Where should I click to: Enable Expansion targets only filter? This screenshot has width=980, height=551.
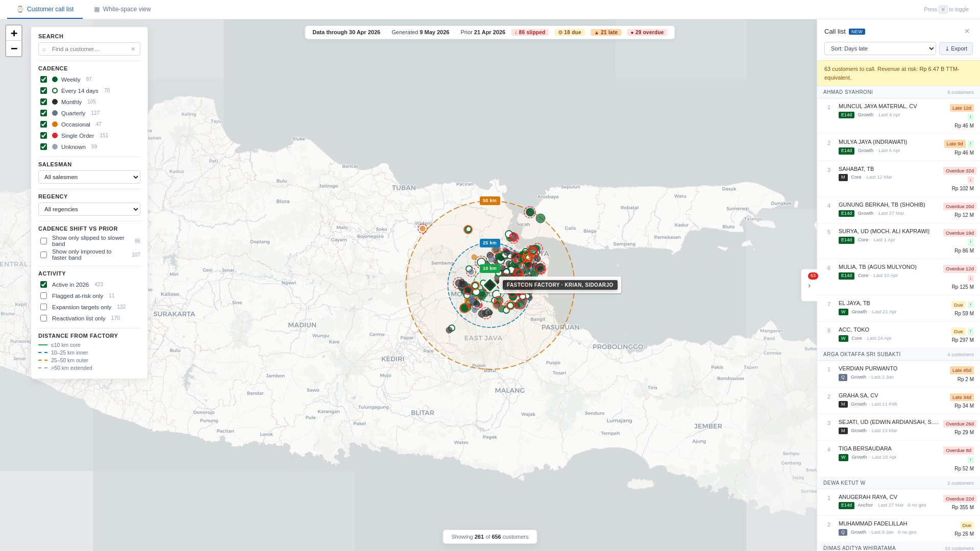43,307
